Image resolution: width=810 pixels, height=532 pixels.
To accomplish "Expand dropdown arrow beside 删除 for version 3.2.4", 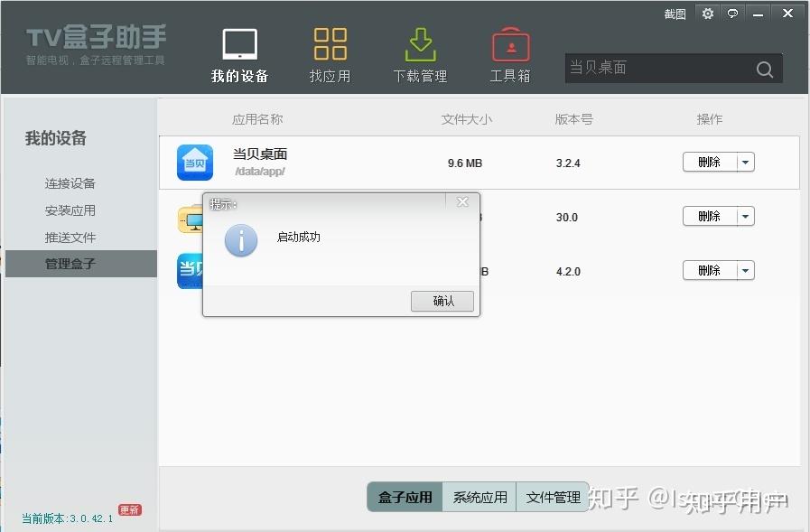I will pyautogui.click(x=745, y=163).
